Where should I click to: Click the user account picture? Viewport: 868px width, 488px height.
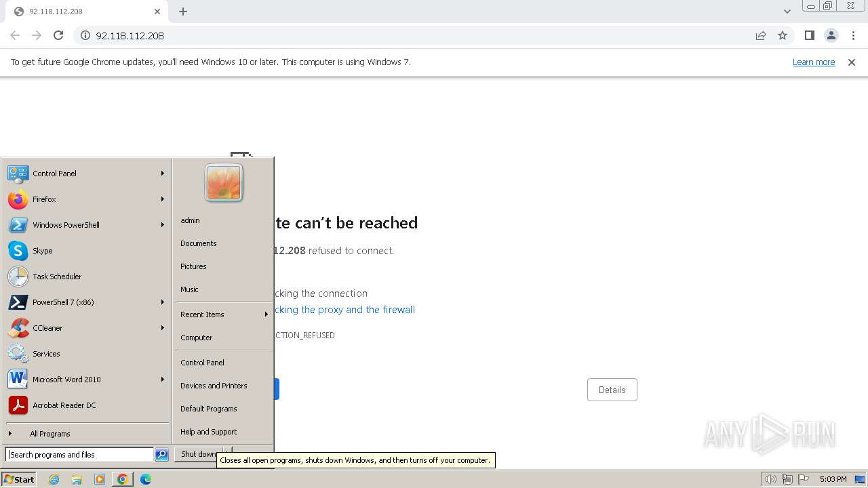coord(224,182)
